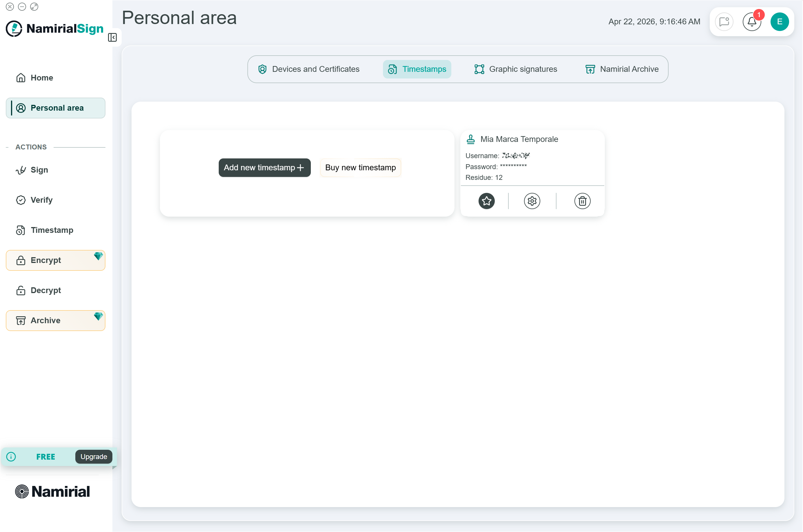Click the info icon beside FREE
The width and height of the screenshot is (803, 532).
(x=11, y=457)
